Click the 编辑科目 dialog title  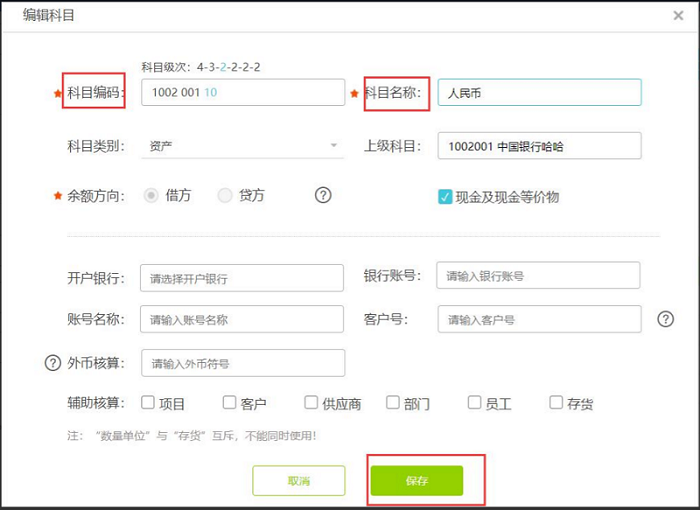click(x=49, y=15)
